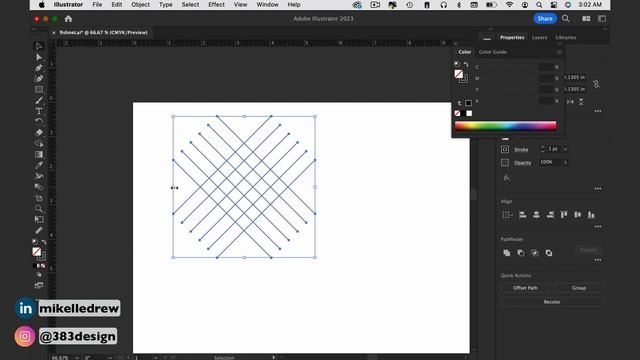
Task: Apply Pathfinder Intersect
Action: tap(535, 253)
